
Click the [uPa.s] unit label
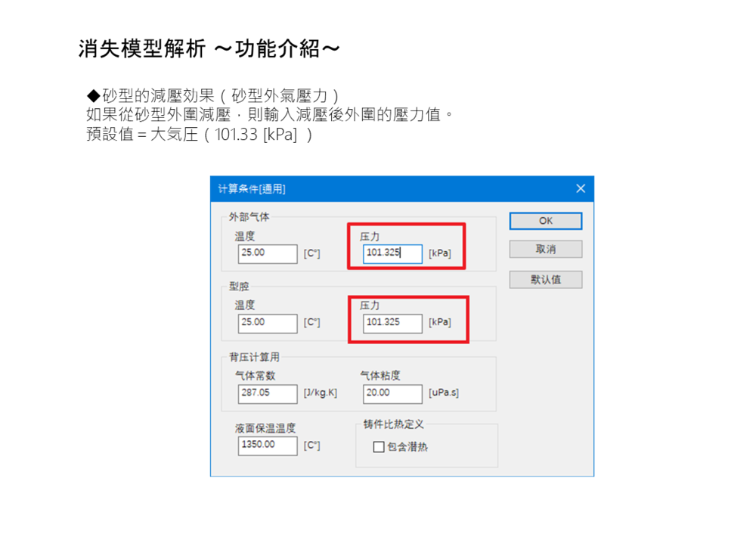[x=444, y=393]
